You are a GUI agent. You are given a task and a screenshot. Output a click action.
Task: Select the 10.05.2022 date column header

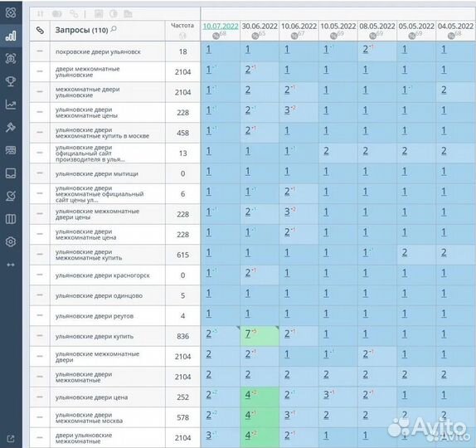pyautogui.click(x=338, y=26)
